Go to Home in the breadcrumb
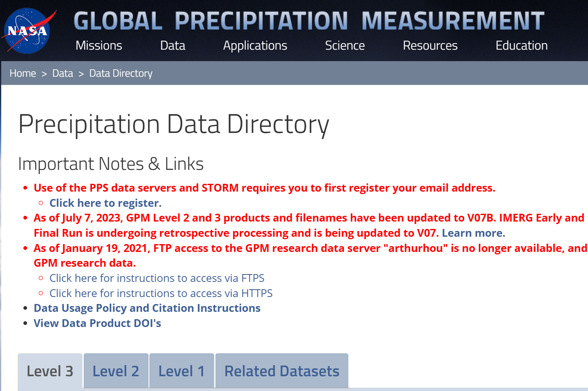588x391 pixels. tap(23, 73)
